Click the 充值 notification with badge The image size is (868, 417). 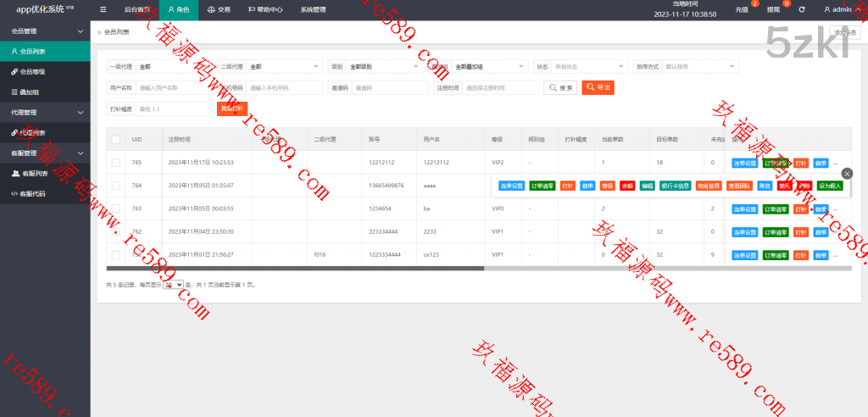point(743,9)
